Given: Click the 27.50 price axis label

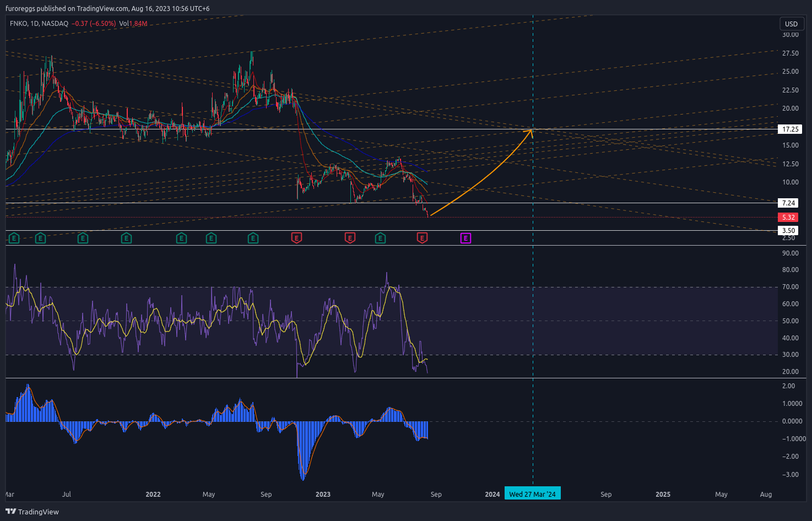Looking at the screenshot, I should [x=791, y=53].
